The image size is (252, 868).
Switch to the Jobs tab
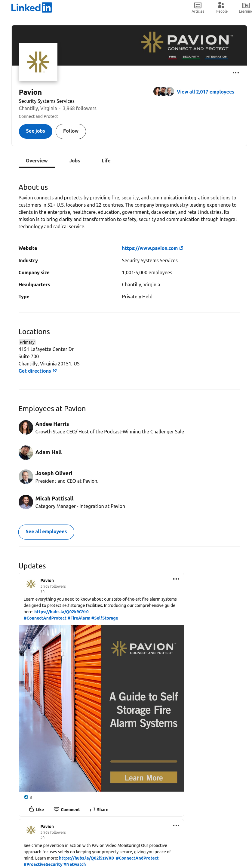click(x=75, y=161)
